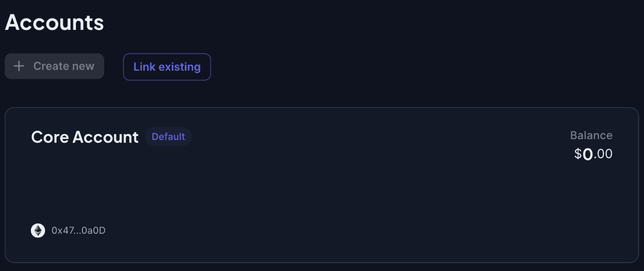Click the word new in Create new
This screenshot has width=644, height=271.
83,66
